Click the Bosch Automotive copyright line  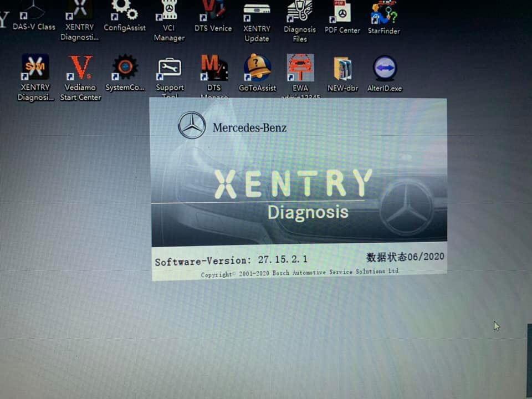tap(300, 273)
